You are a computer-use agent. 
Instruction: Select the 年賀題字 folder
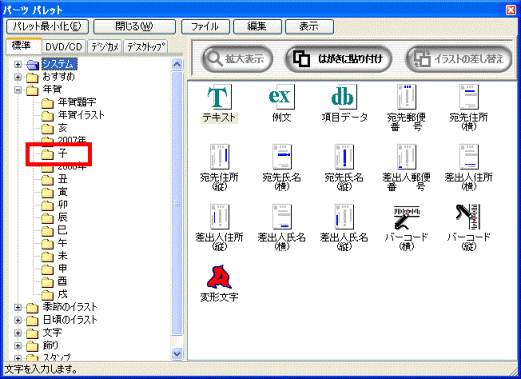[x=77, y=102]
